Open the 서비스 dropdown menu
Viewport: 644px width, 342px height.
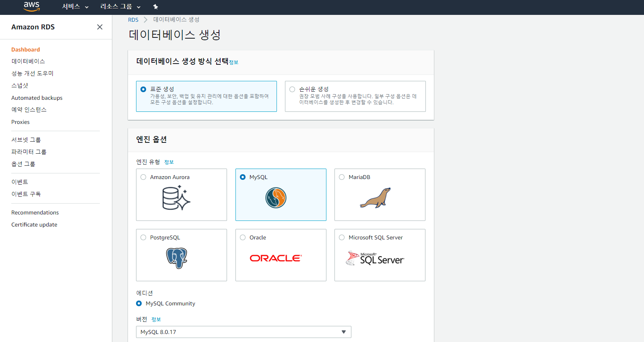click(x=75, y=7)
